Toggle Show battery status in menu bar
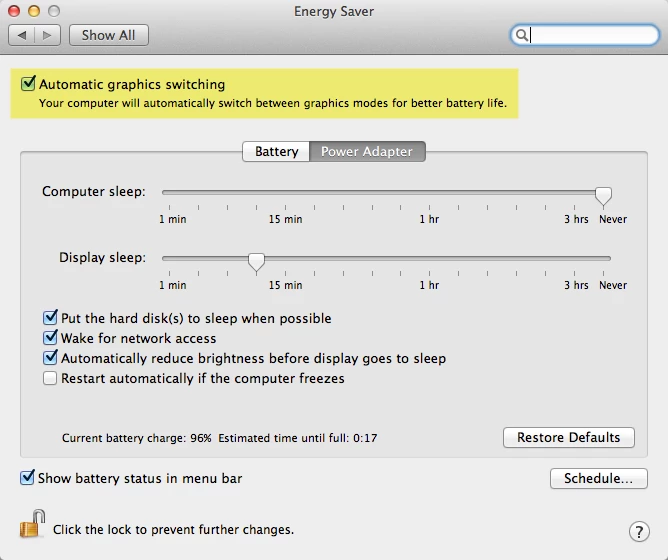 (x=27, y=478)
